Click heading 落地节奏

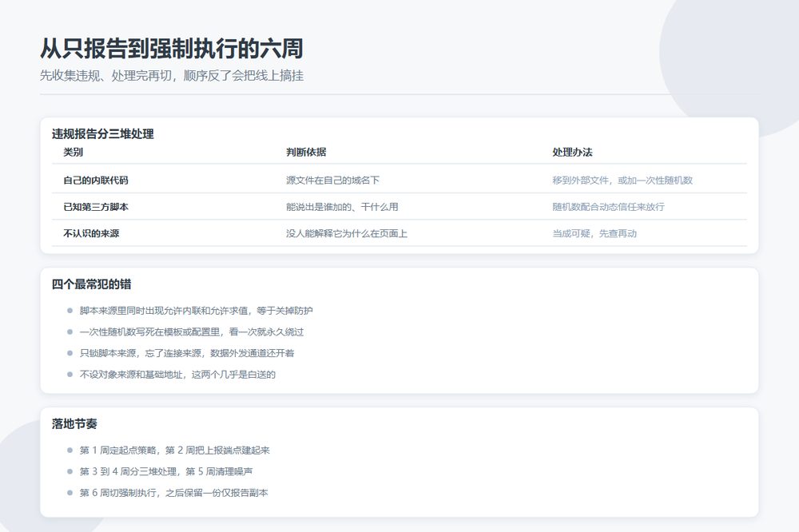click(74, 424)
